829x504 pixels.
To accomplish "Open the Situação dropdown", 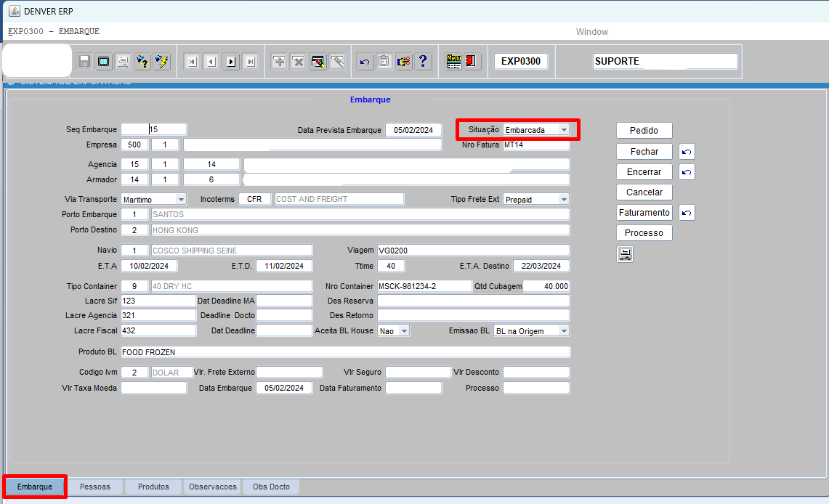I will [x=536, y=130].
